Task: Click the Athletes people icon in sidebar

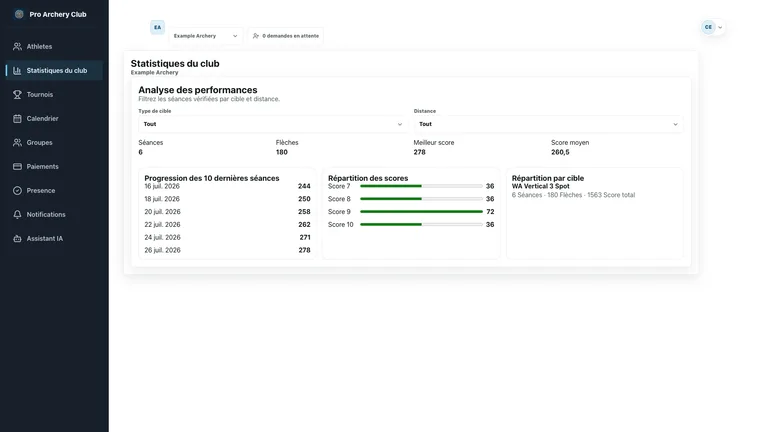Action: [x=17, y=47]
